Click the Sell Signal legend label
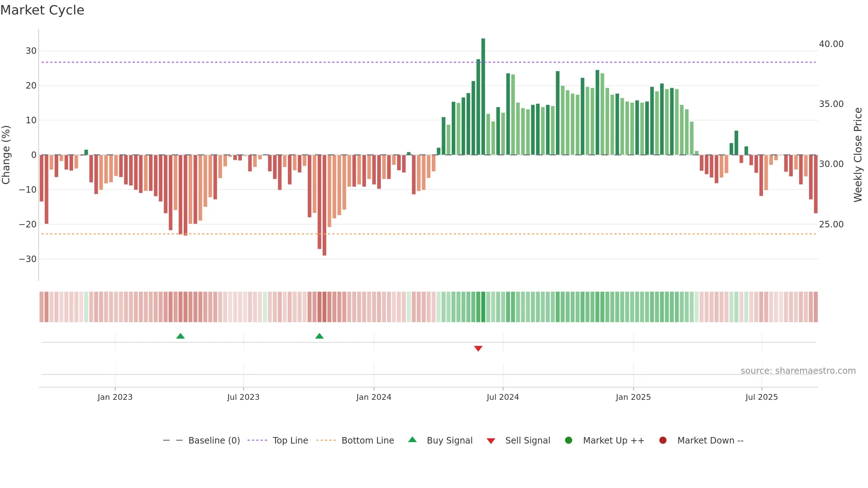868x488 pixels. coord(528,440)
